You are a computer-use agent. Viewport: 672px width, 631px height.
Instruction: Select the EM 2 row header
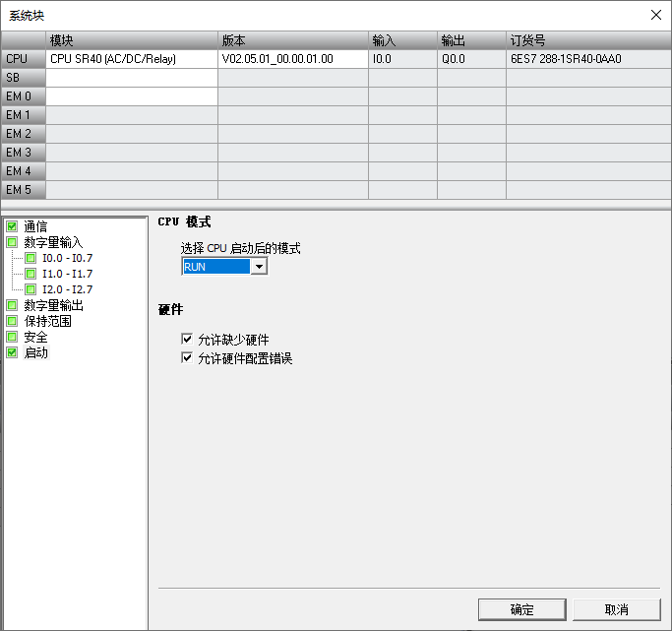[24, 134]
